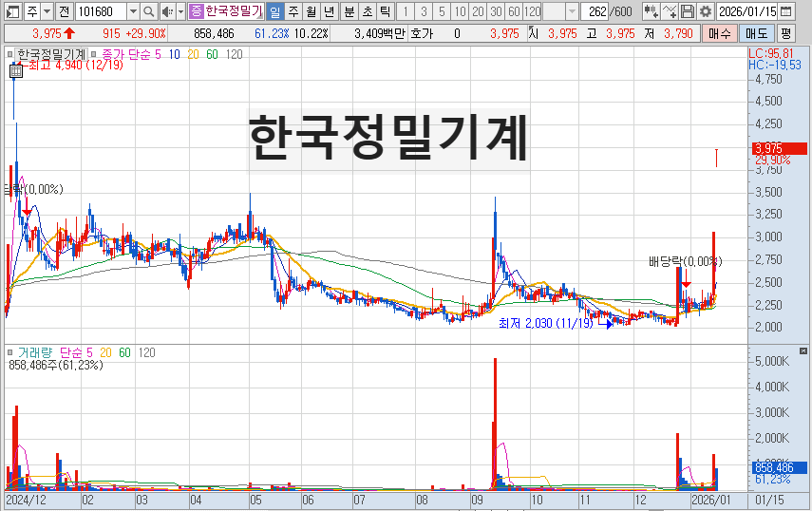Click the 거래량 volume legend label
This screenshot has width=812, height=511.
point(35,352)
